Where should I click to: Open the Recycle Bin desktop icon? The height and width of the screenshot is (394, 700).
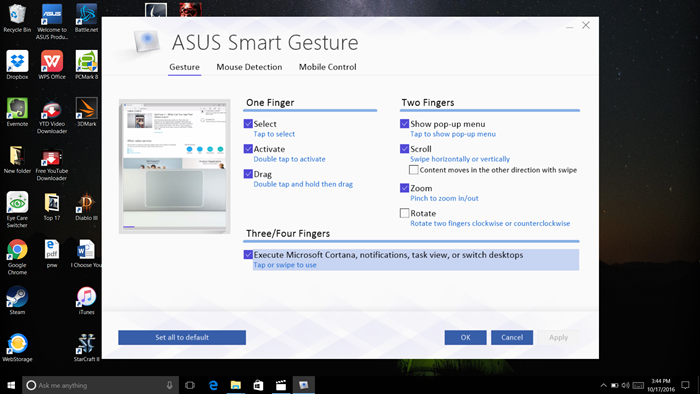(17, 18)
